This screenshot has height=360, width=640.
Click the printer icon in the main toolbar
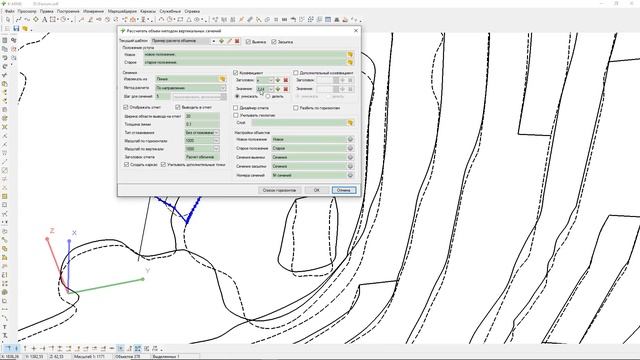(337, 20)
